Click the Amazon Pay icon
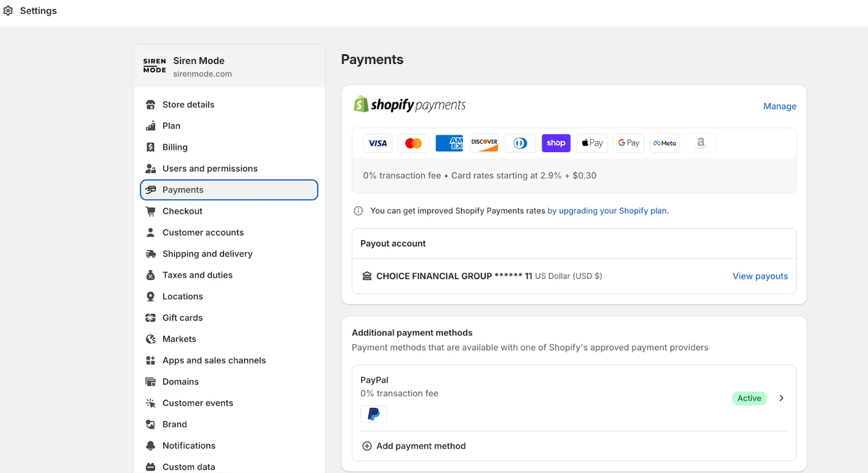The image size is (868, 473). (700, 143)
